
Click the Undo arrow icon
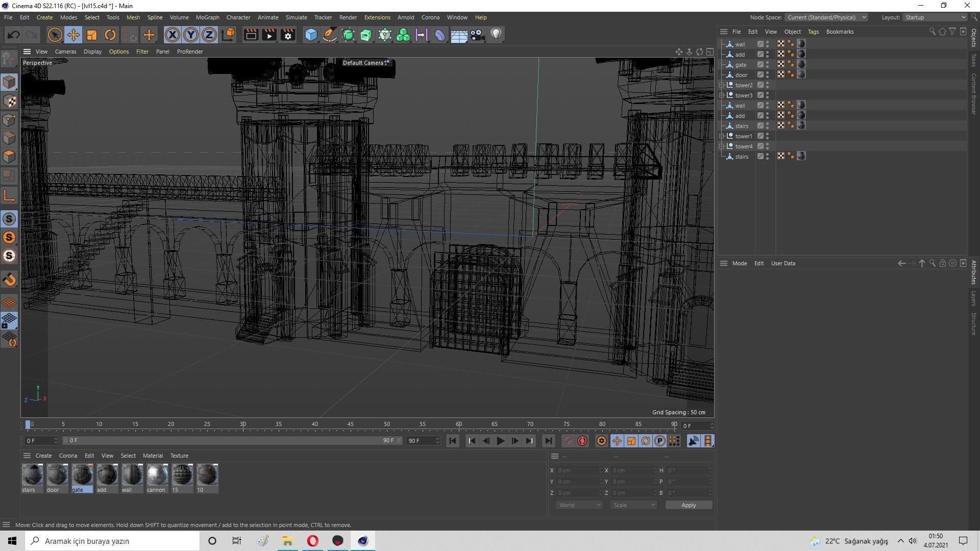tap(14, 35)
